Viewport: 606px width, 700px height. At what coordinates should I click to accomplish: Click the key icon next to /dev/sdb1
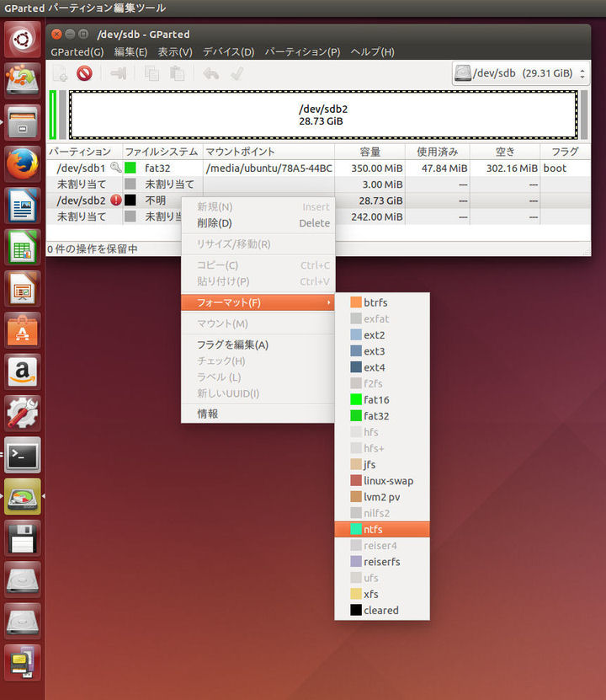tap(115, 168)
